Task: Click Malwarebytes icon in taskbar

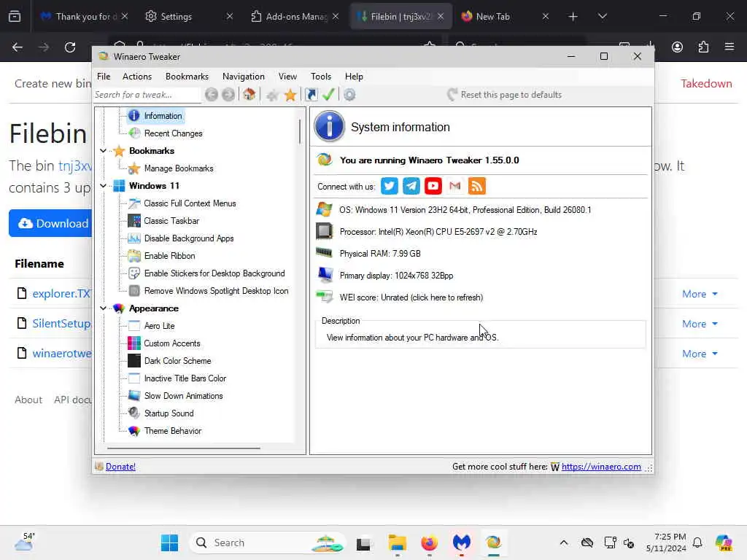Action: (x=461, y=542)
